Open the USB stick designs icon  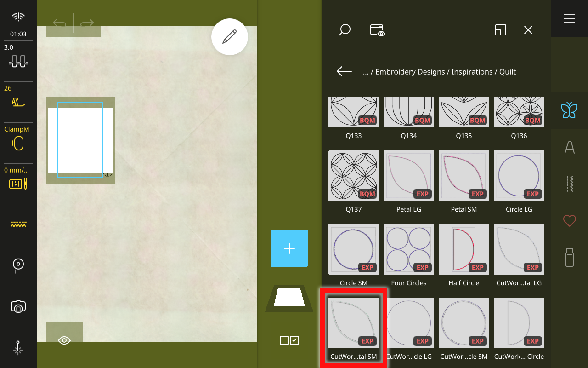tap(569, 258)
